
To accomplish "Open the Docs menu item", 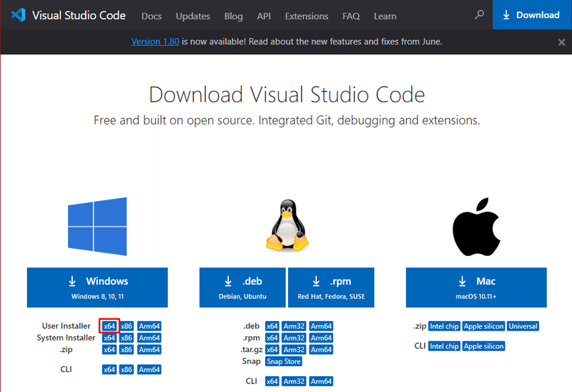I will 152,16.
